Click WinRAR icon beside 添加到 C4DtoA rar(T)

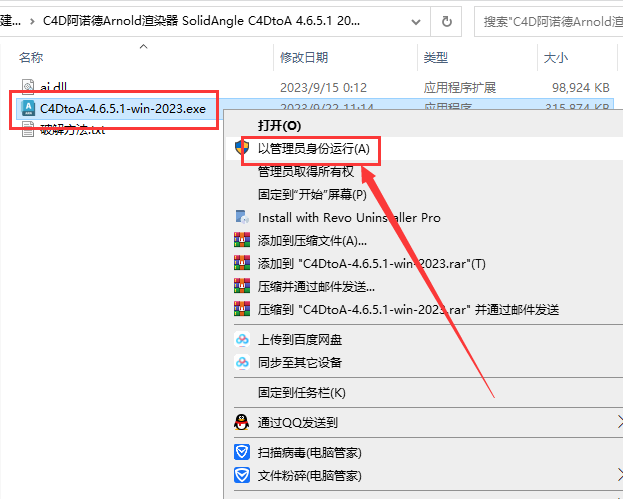(242, 263)
